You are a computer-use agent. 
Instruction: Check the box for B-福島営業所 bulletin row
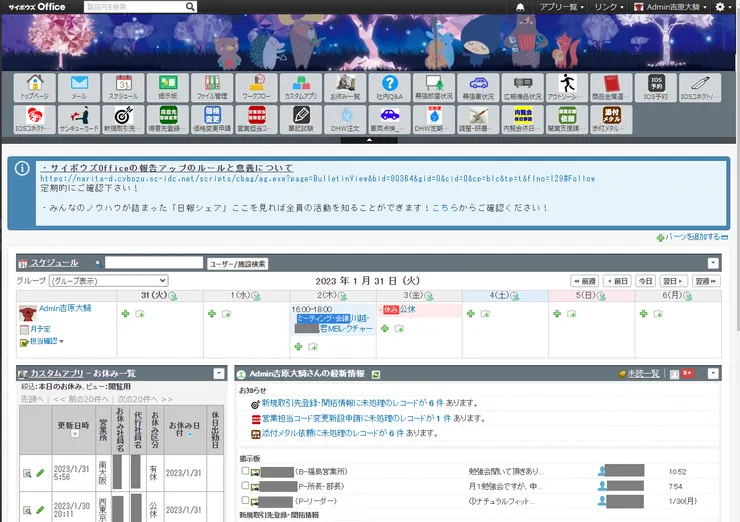coord(245,471)
